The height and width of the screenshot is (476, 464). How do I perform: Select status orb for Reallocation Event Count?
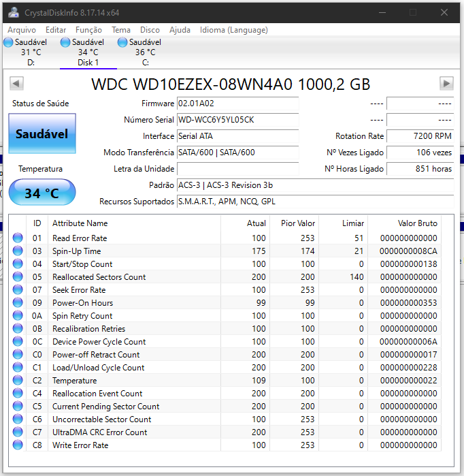(18, 393)
